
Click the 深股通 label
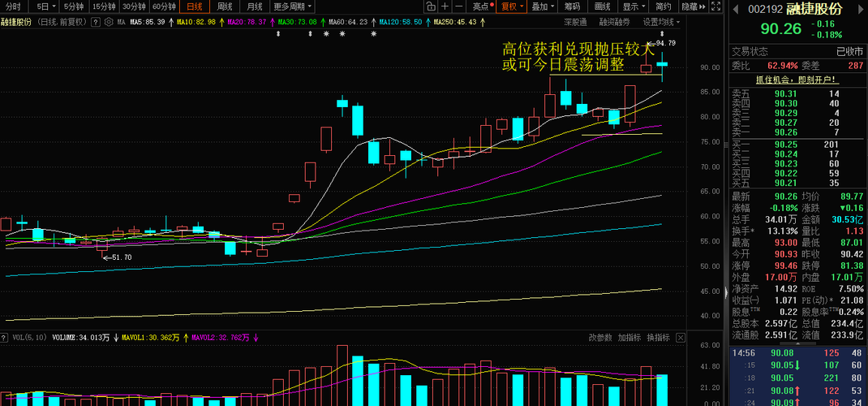(576, 22)
